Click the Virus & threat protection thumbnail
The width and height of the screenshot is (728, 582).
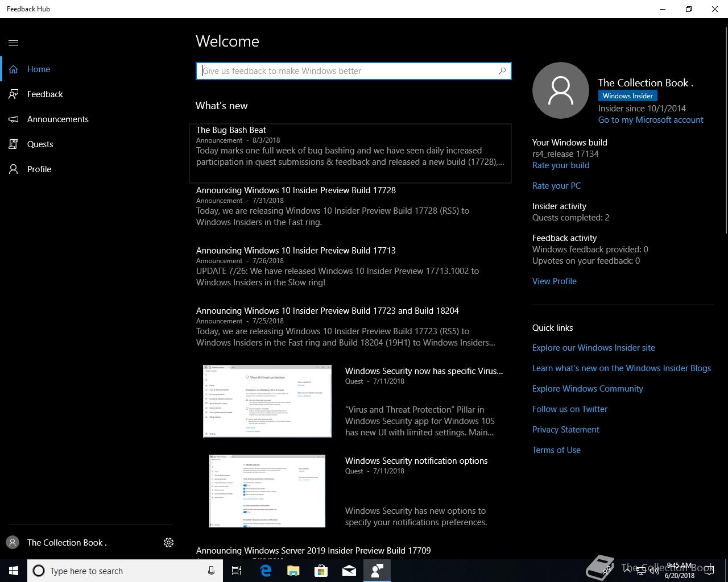(x=267, y=401)
